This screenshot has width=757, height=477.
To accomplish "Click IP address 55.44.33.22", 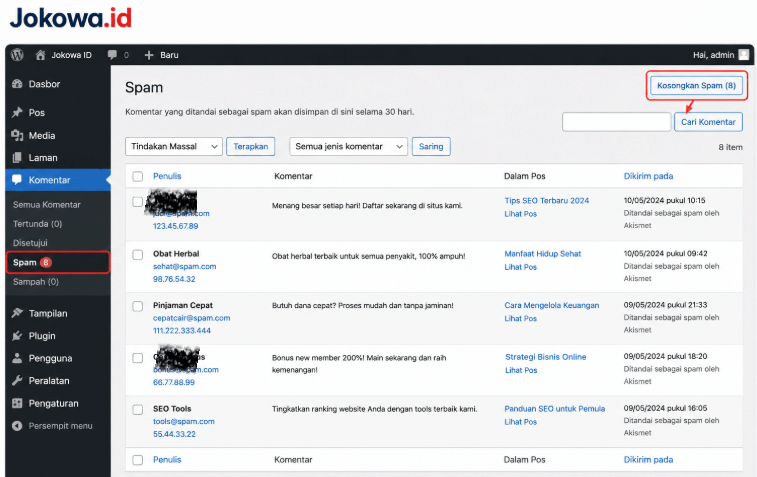I will 174,434.
